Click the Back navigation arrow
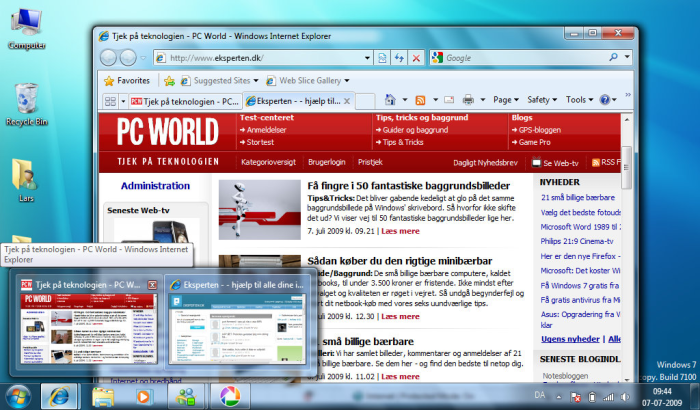 [108, 58]
